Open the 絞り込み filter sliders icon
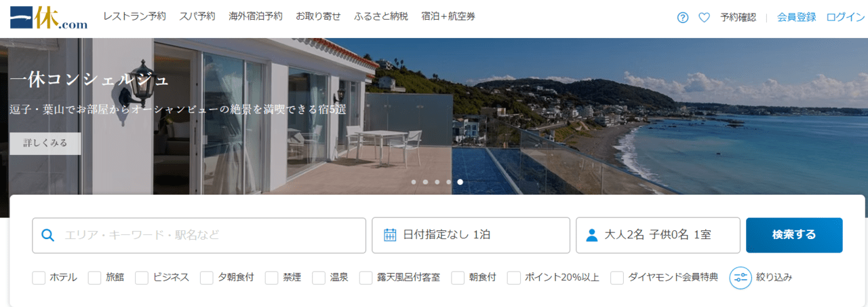 [x=741, y=277]
